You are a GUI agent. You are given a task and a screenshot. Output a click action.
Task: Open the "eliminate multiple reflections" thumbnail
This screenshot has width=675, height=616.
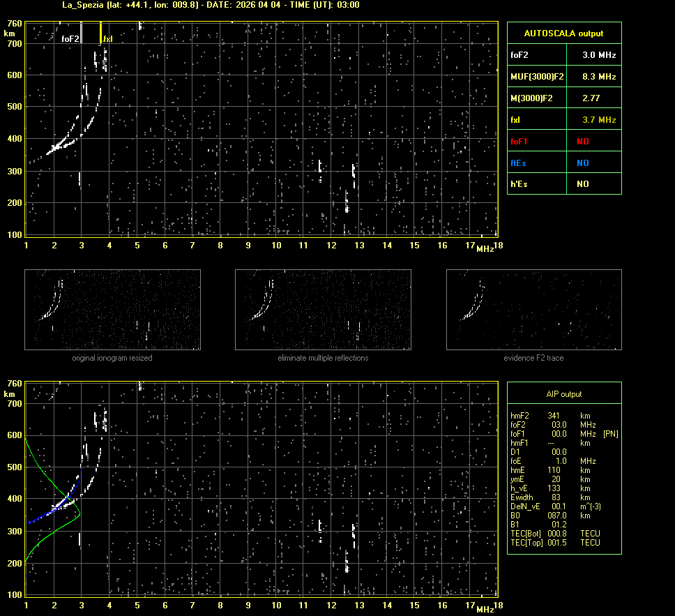323,309
